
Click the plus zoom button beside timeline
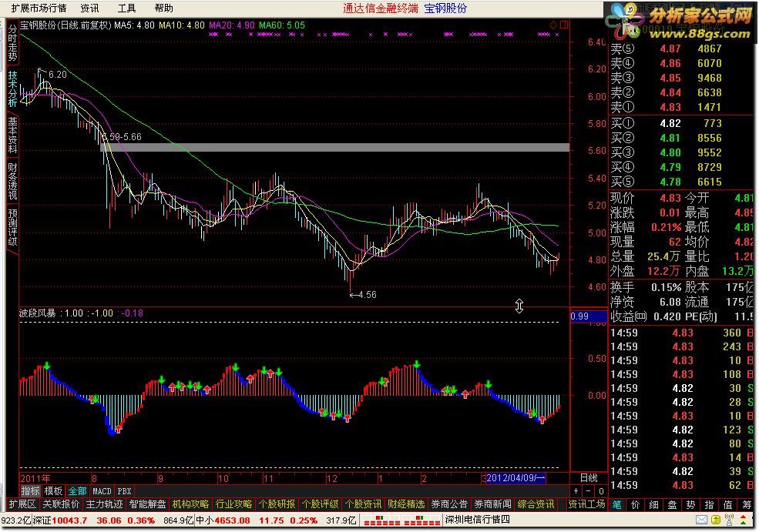(x=576, y=491)
